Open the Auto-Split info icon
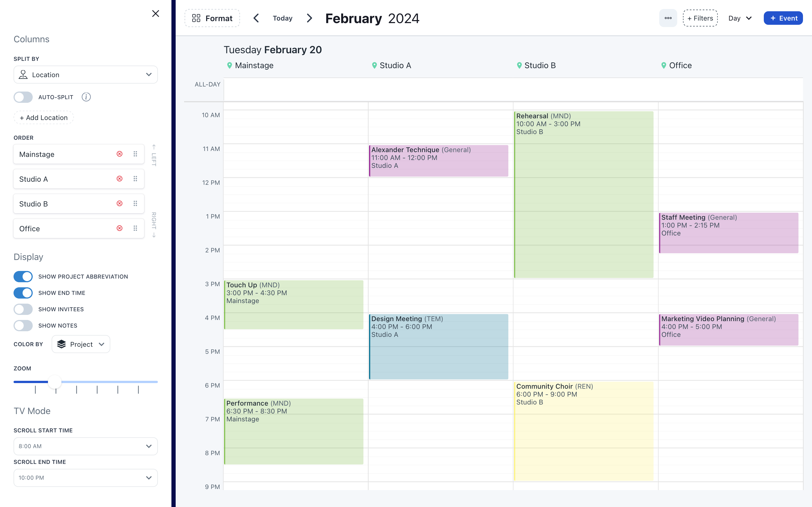This screenshot has height=507, width=812. click(x=86, y=97)
